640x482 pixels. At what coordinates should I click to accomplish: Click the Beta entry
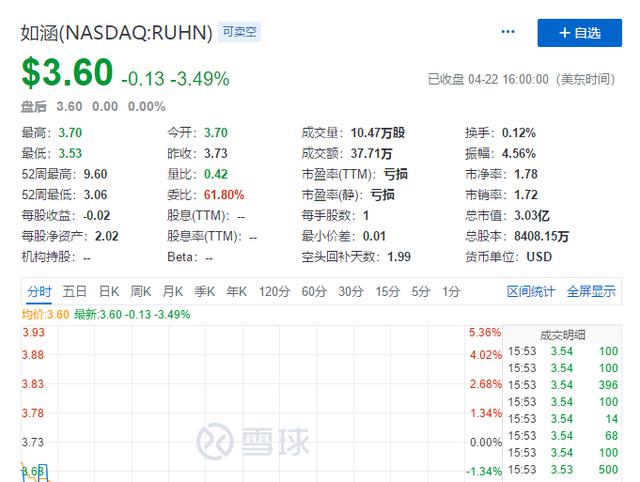pos(190,257)
